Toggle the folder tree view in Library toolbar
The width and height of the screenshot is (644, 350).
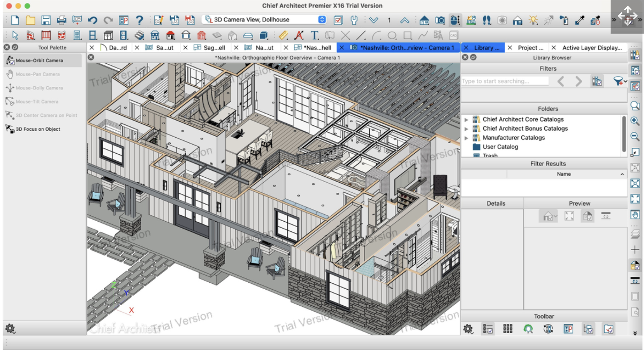point(588,329)
